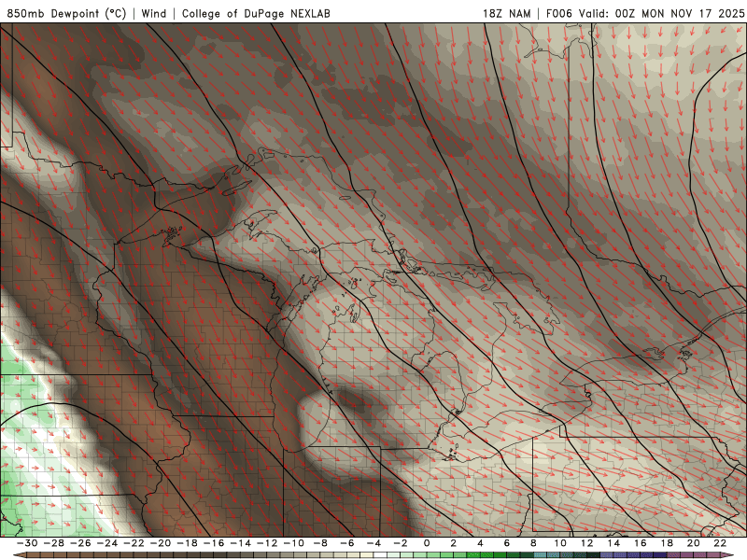Click the '850mb Dewpoint (°C)' title text
The height and width of the screenshot is (560, 747).
66,13
